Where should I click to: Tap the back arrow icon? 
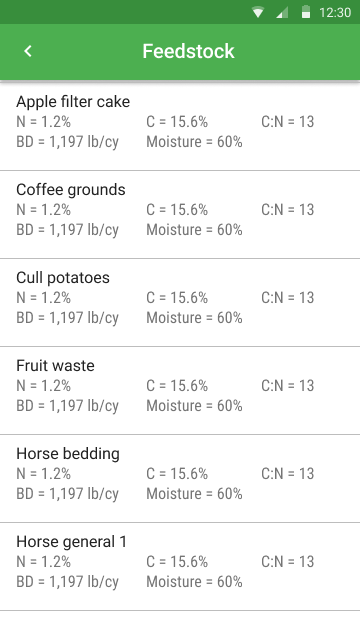coord(28,51)
